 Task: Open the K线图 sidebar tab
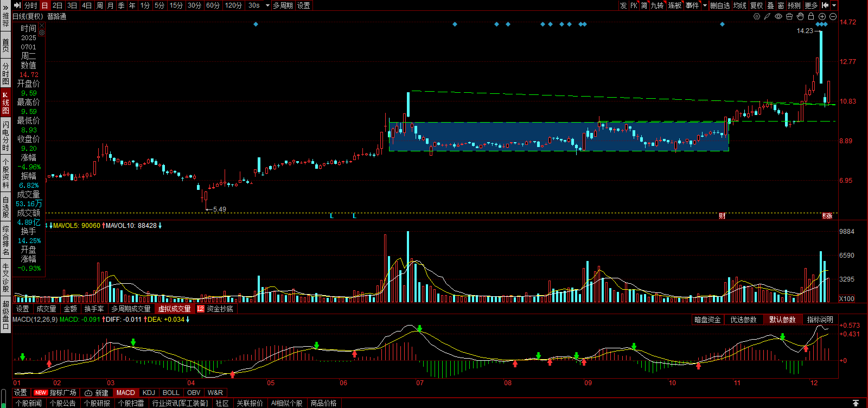pos(5,103)
